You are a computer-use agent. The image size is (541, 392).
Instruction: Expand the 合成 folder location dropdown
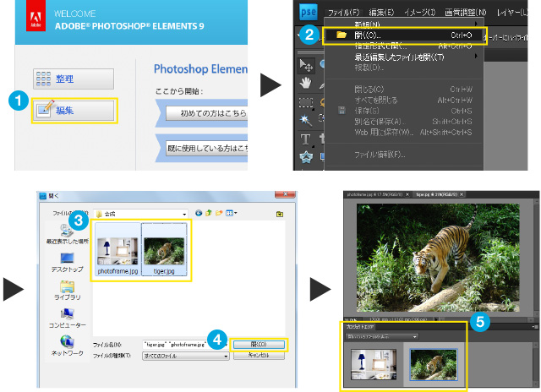pos(184,214)
